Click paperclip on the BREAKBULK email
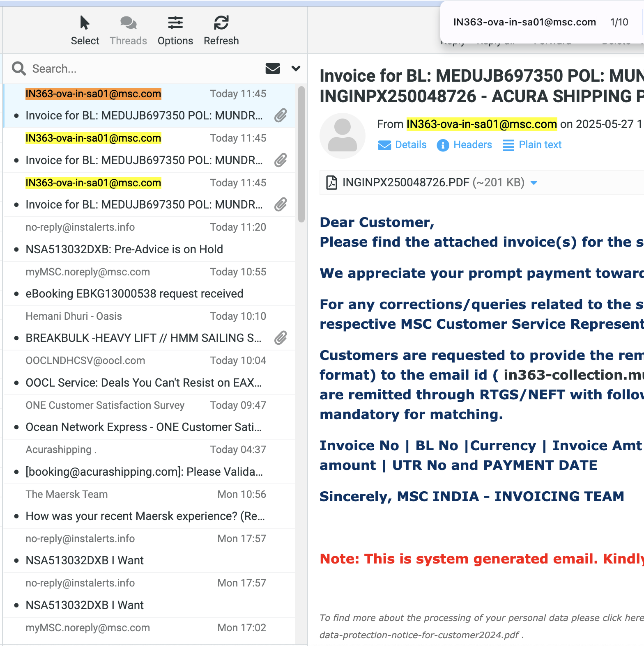This screenshot has width=644, height=646. 281,338
